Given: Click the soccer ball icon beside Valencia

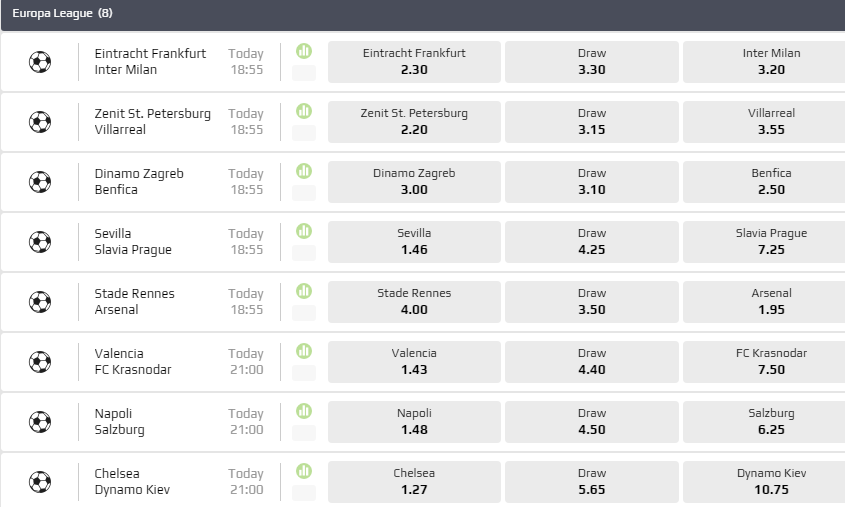Looking at the screenshot, I should [x=40, y=362].
